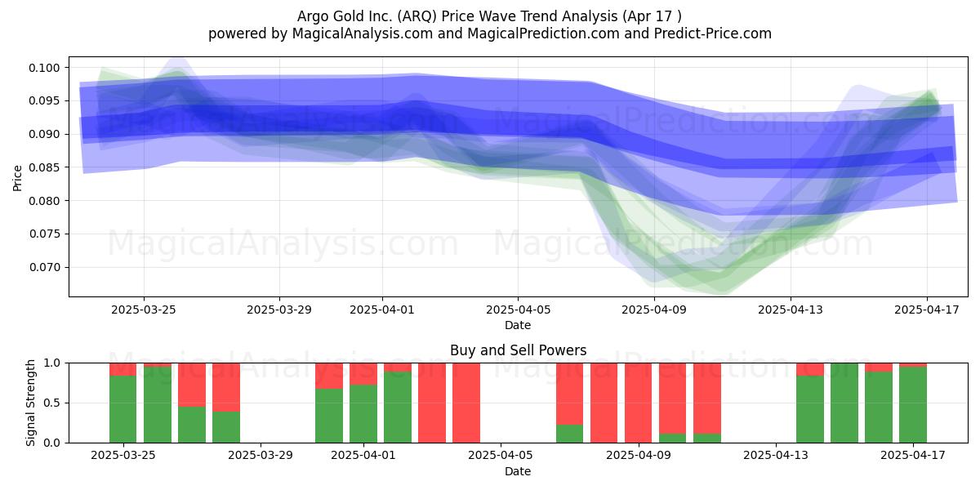Click the 0.075 price tick label
Screen dimensions: 980x490
coord(45,234)
